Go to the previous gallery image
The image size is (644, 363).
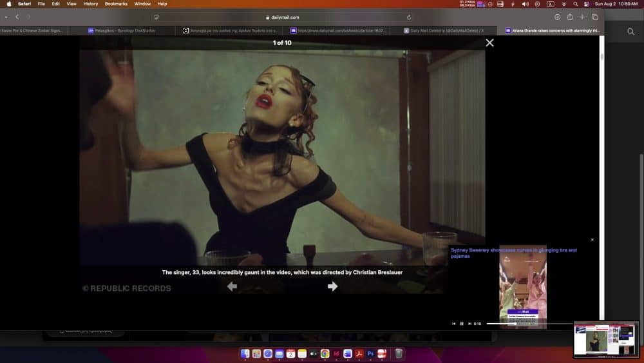pos(232,286)
